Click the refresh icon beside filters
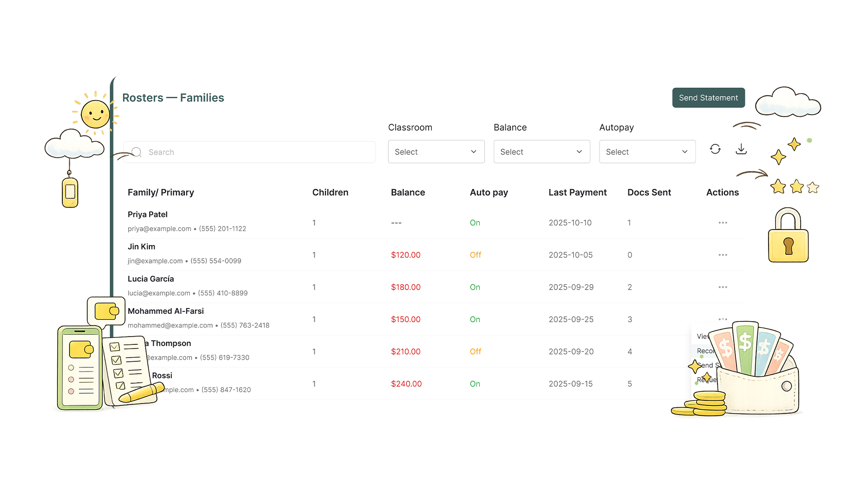 pos(715,149)
